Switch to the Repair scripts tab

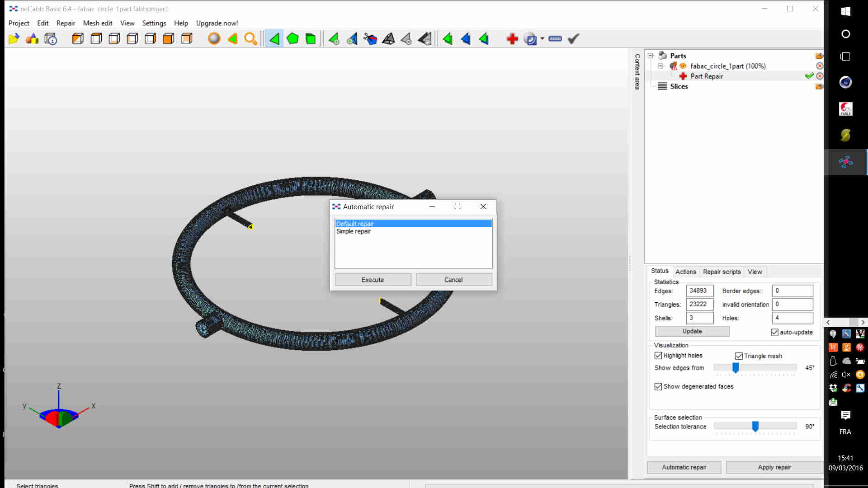(x=722, y=272)
